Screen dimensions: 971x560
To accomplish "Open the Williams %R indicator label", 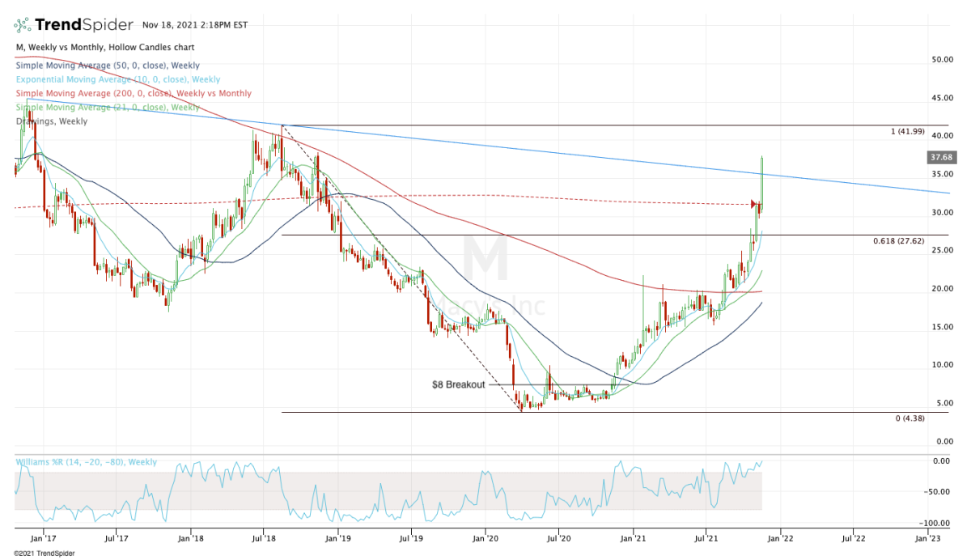I will pos(86,463).
